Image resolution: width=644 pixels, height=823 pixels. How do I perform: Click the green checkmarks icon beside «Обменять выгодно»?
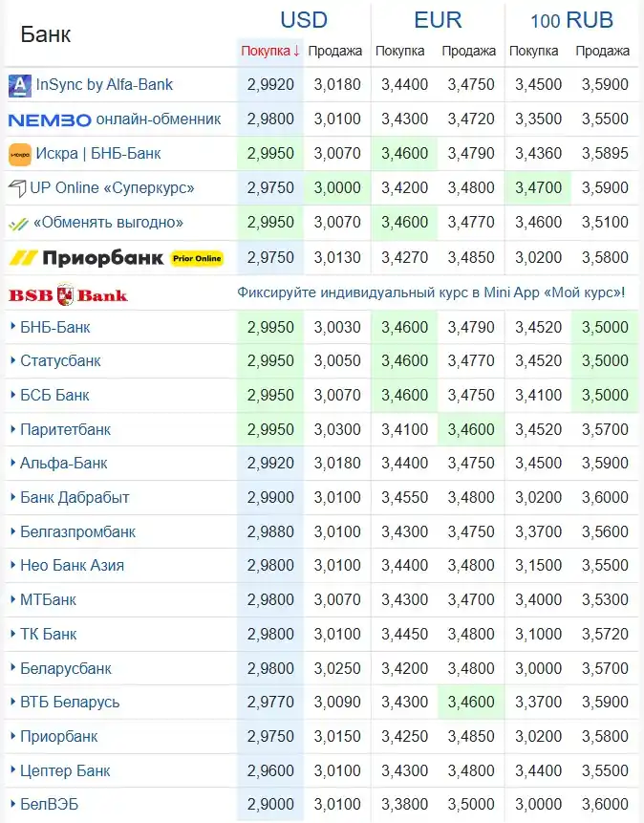click(18, 224)
